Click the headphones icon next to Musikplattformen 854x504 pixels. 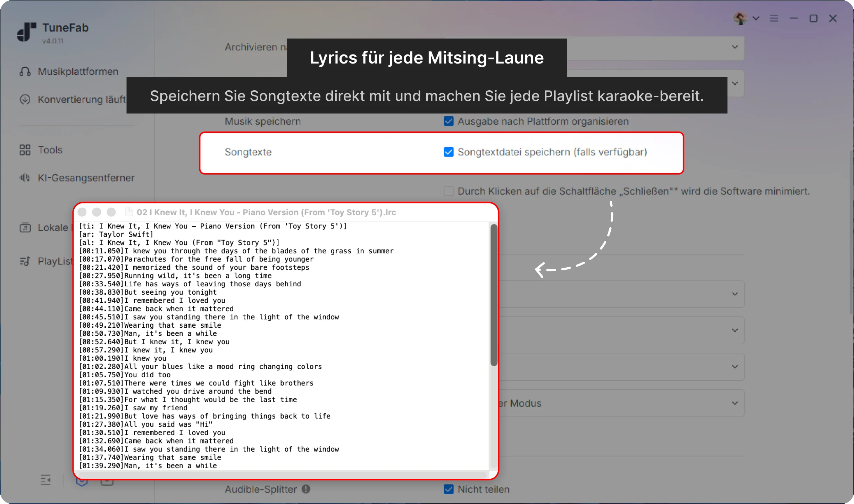(x=25, y=72)
